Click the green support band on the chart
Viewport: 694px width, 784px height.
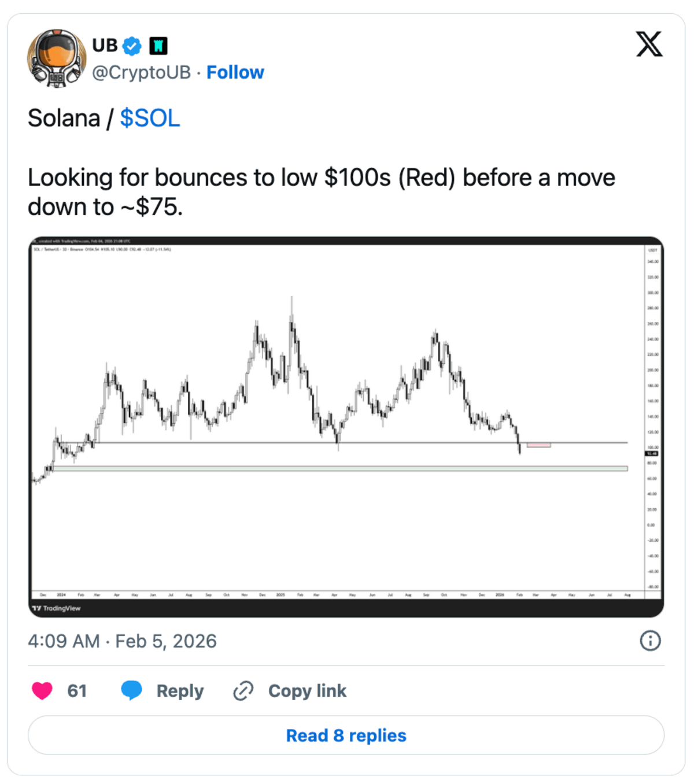click(x=340, y=468)
